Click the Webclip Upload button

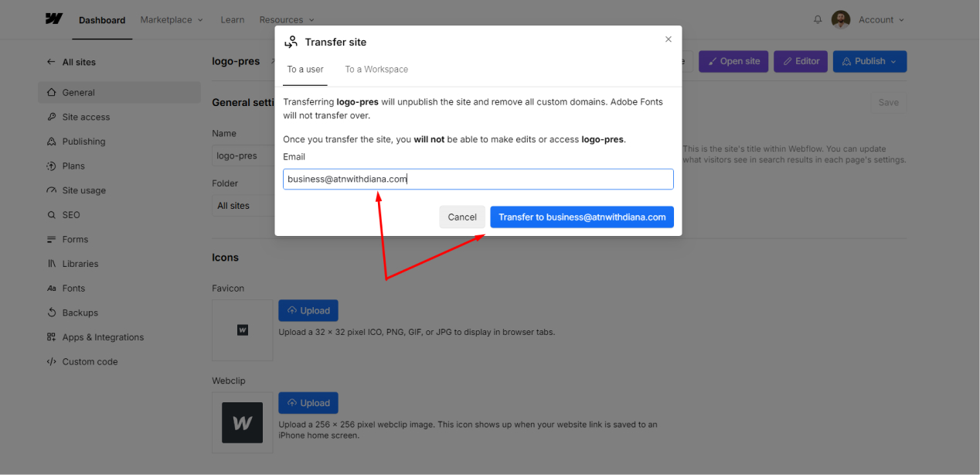click(308, 403)
